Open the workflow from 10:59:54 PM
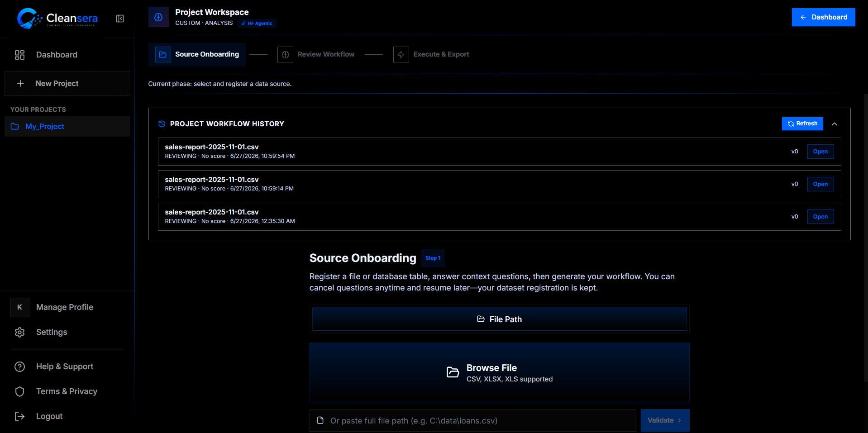 [x=820, y=152]
